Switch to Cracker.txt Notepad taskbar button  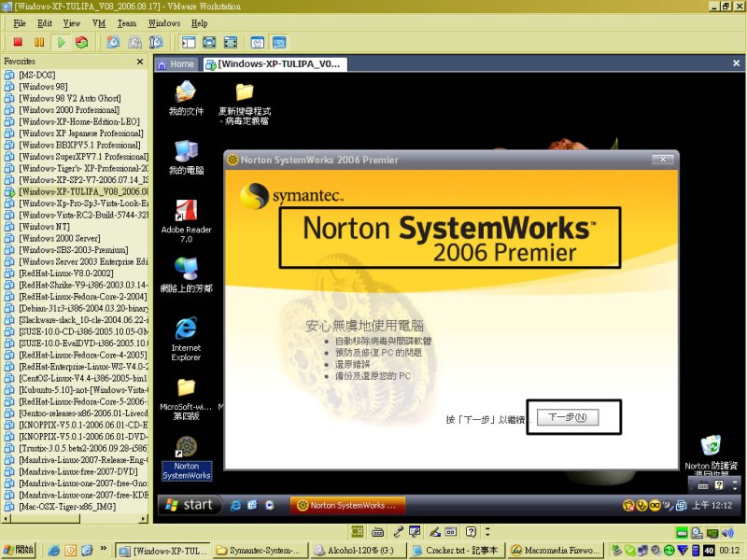click(x=457, y=551)
